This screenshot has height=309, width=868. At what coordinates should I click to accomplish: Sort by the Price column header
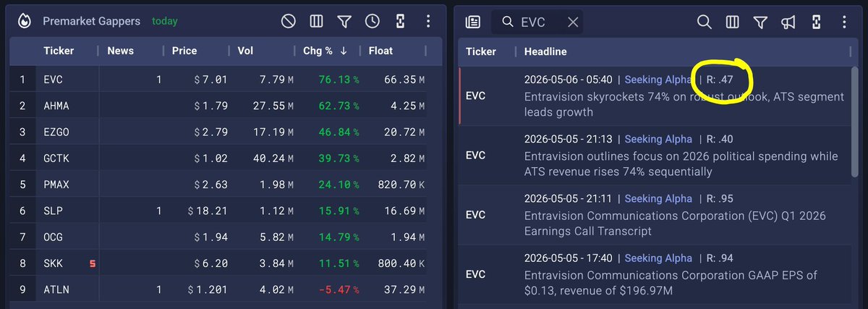[184, 51]
